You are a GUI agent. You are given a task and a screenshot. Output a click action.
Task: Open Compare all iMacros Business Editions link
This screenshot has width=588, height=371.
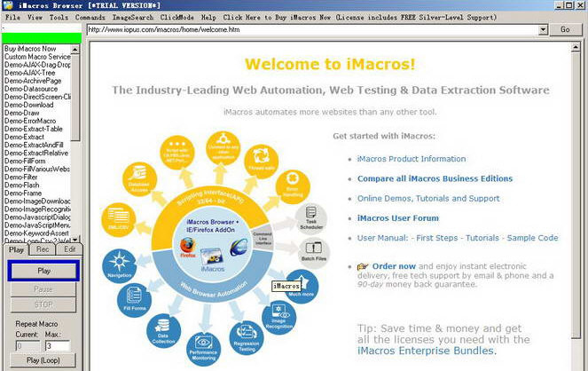click(435, 178)
